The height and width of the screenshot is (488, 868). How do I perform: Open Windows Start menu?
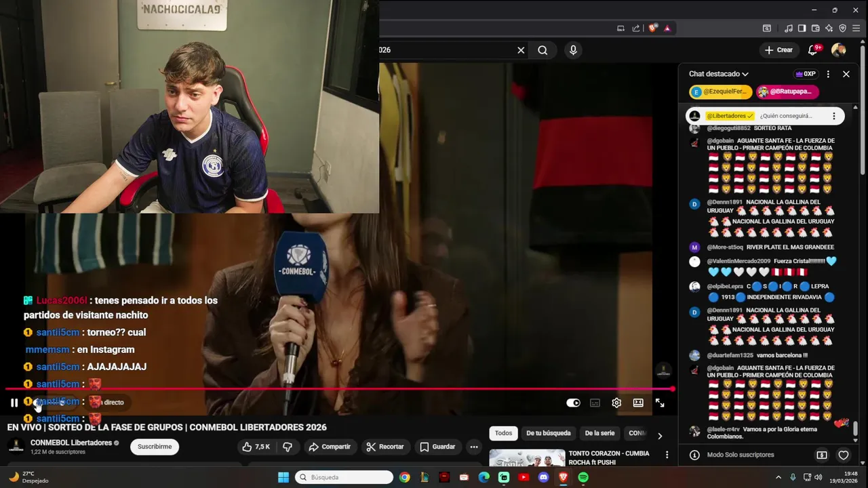pos(283,477)
